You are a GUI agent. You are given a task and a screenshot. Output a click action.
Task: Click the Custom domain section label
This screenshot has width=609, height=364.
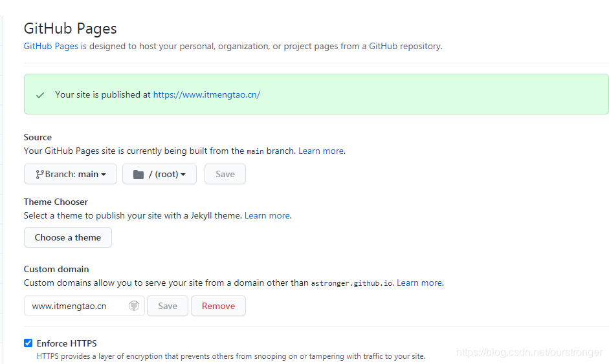[x=56, y=270]
